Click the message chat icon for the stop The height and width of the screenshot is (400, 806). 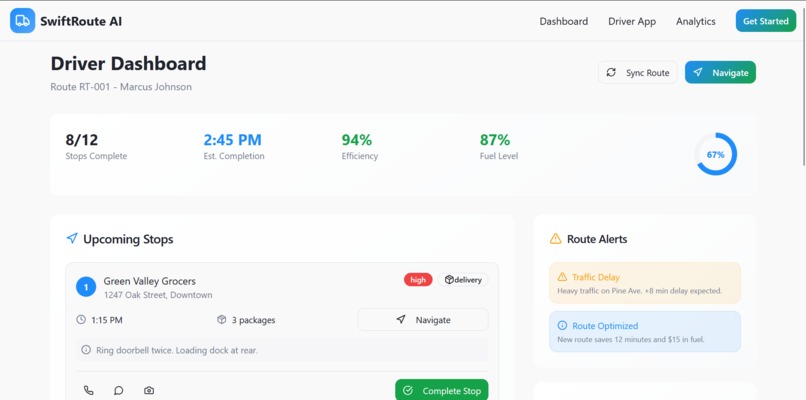coord(119,391)
